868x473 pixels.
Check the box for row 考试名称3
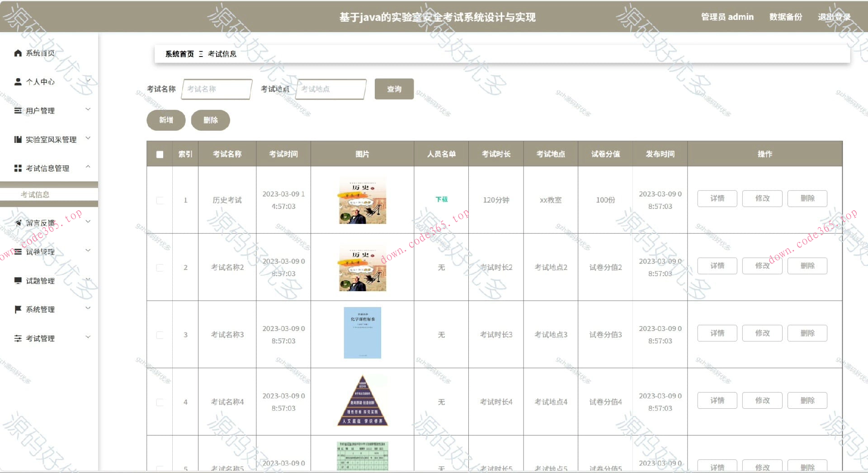click(160, 335)
